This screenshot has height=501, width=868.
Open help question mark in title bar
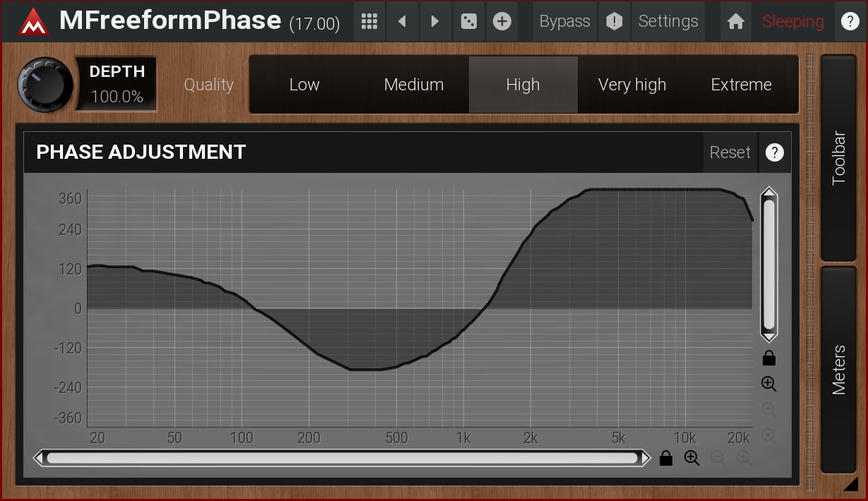(850, 22)
